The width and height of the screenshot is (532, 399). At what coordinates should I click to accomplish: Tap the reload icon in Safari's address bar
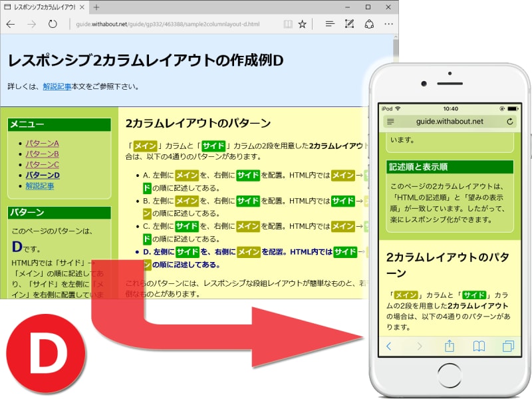click(509, 122)
